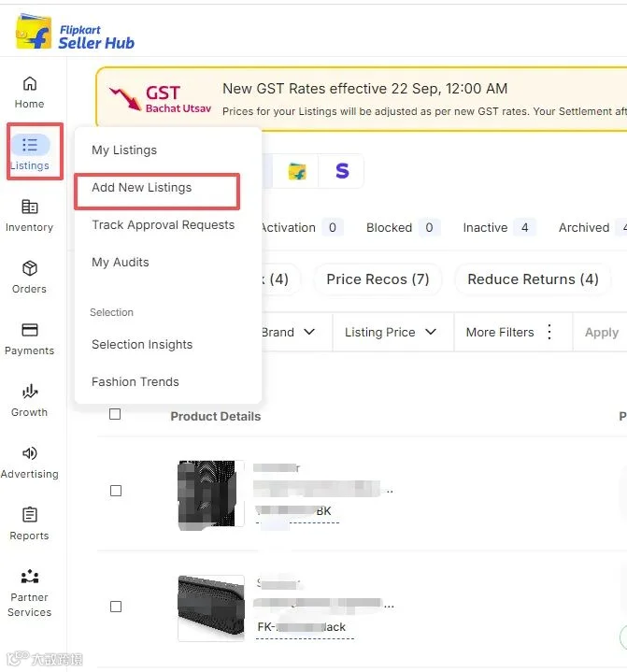Check the product row starting with FK-
627x672 pixels.
coord(116,607)
